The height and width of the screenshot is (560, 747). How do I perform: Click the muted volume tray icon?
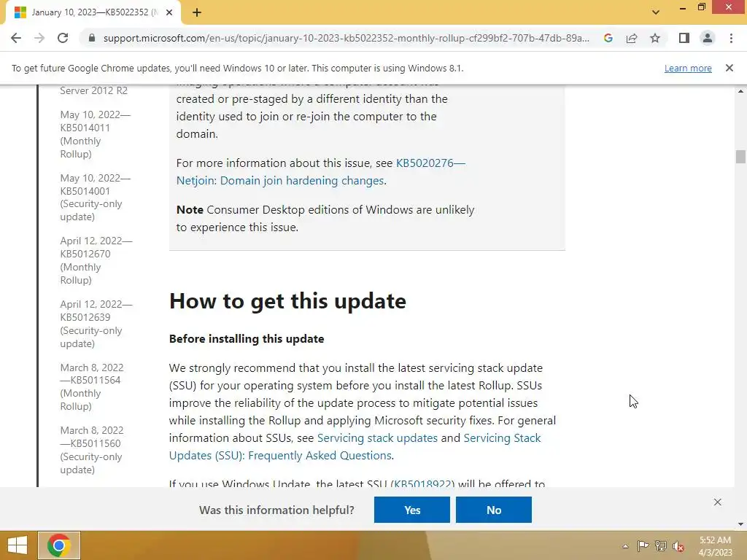point(678,546)
